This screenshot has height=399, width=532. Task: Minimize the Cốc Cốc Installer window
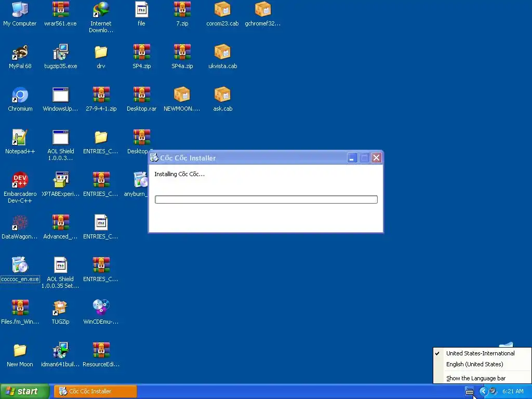point(352,158)
